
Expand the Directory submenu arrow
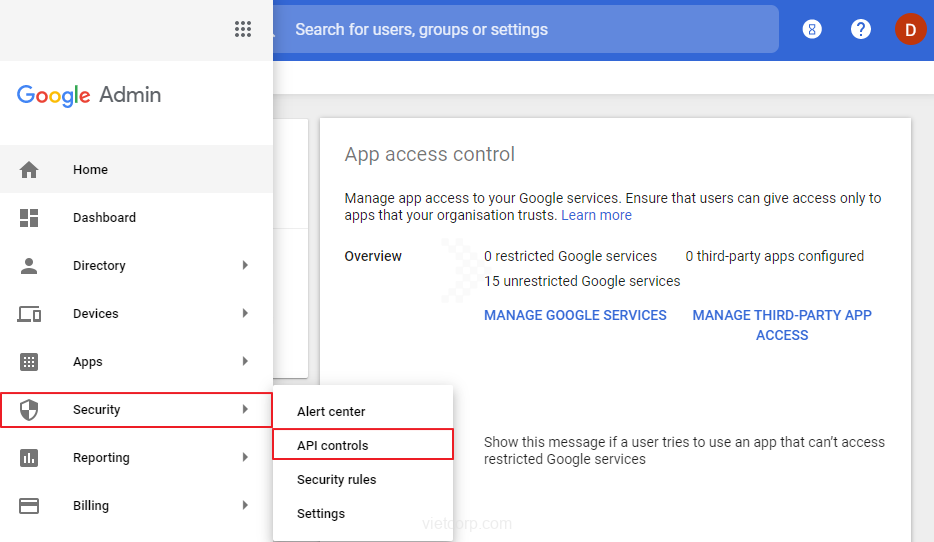[245, 266]
